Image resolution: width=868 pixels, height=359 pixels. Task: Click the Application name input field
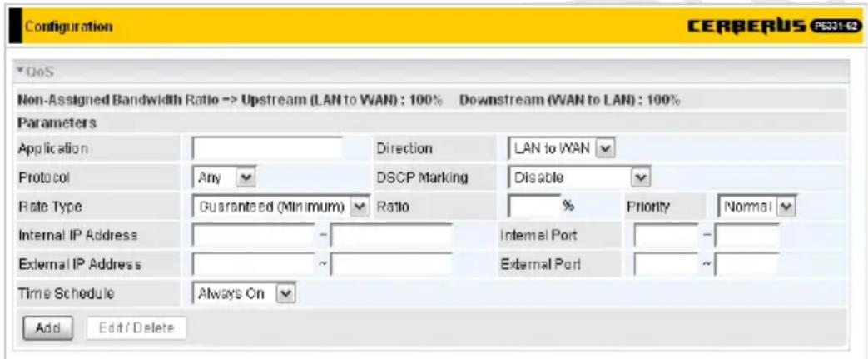267,148
